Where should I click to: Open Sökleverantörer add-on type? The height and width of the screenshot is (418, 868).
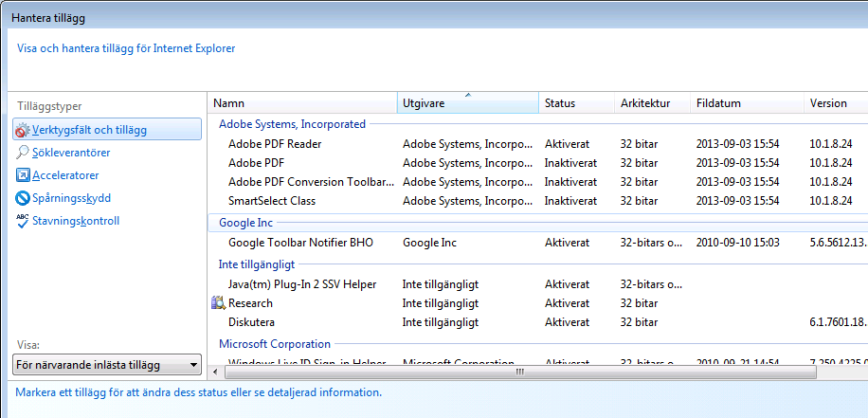coord(71,153)
